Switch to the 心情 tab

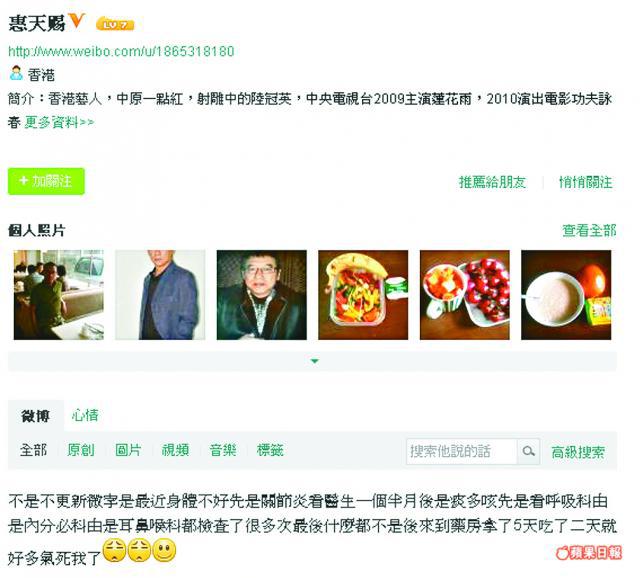[85, 416]
